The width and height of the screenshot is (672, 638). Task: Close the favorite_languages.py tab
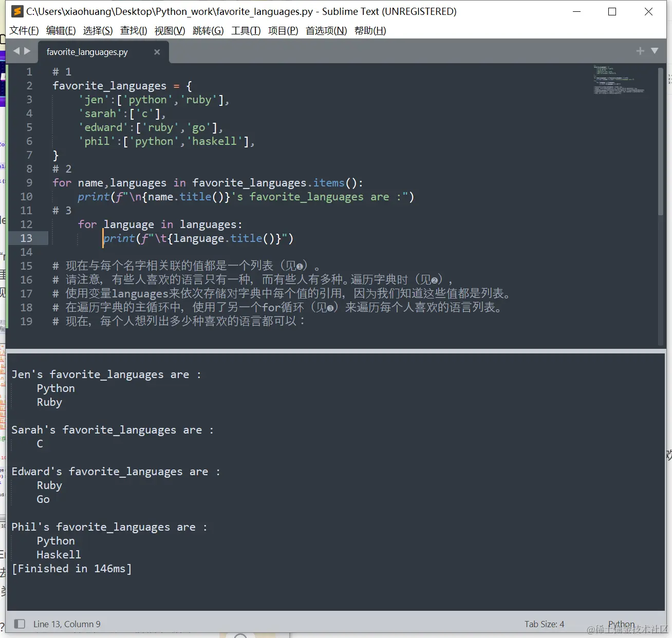pos(157,52)
